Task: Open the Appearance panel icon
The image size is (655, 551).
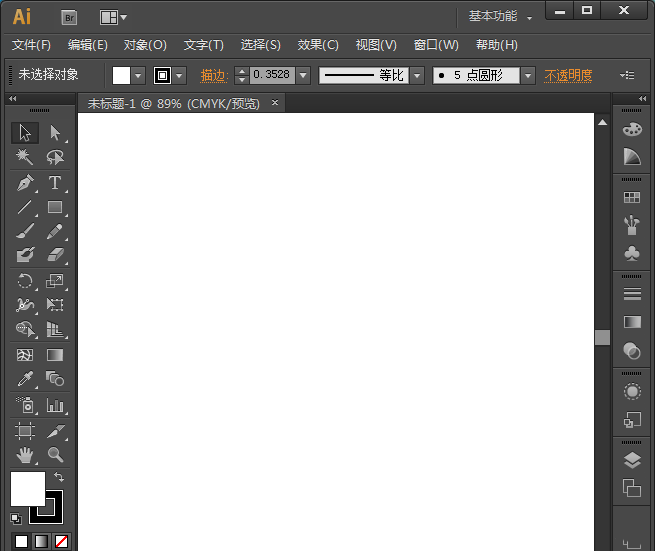Action: pyautogui.click(x=632, y=391)
